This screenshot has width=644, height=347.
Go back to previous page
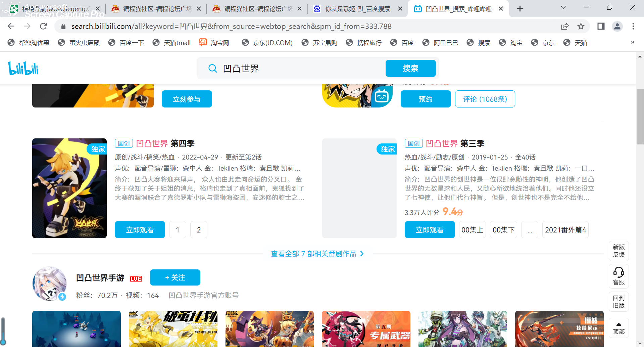click(11, 26)
